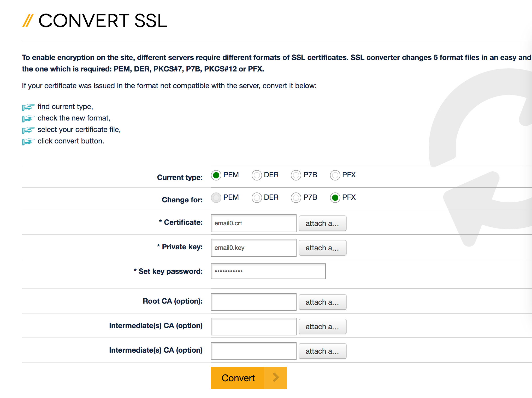Attach a file for Private key
Image resolution: width=532 pixels, height=398 pixels.
tap(322, 248)
